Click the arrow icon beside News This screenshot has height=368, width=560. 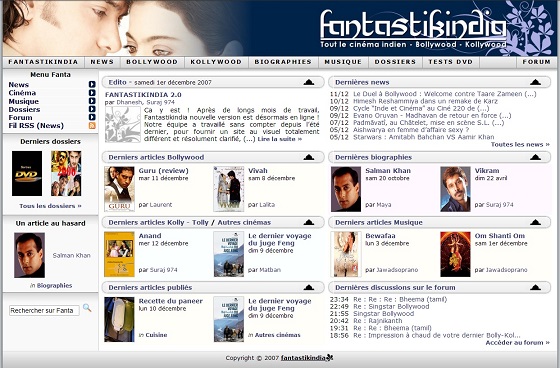(x=92, y=84)
